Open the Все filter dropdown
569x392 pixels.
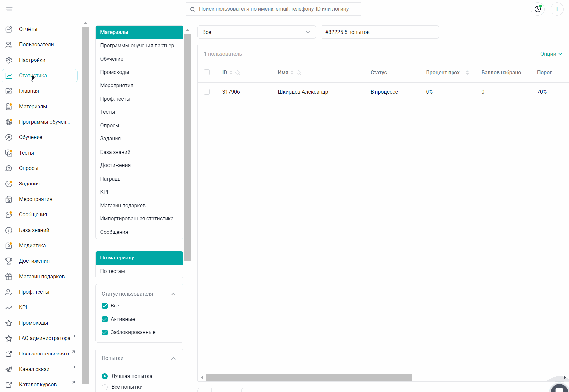(x=257, y=32)
